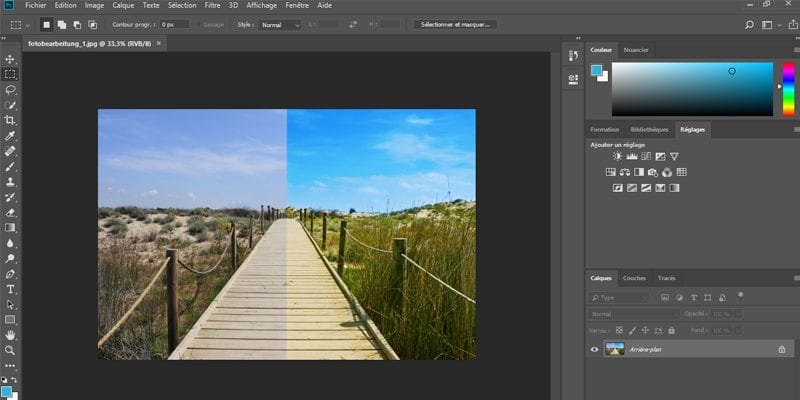Expand the collapsed panel dock double arrows

[578, 38]
